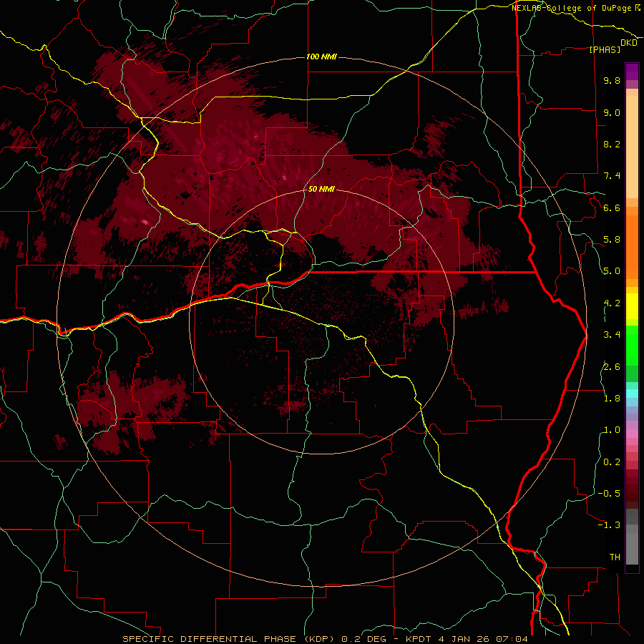Viewport: 644px width, 644px height.
Task: Click the 5.0 value on the color scale
Action: point(612,271)
